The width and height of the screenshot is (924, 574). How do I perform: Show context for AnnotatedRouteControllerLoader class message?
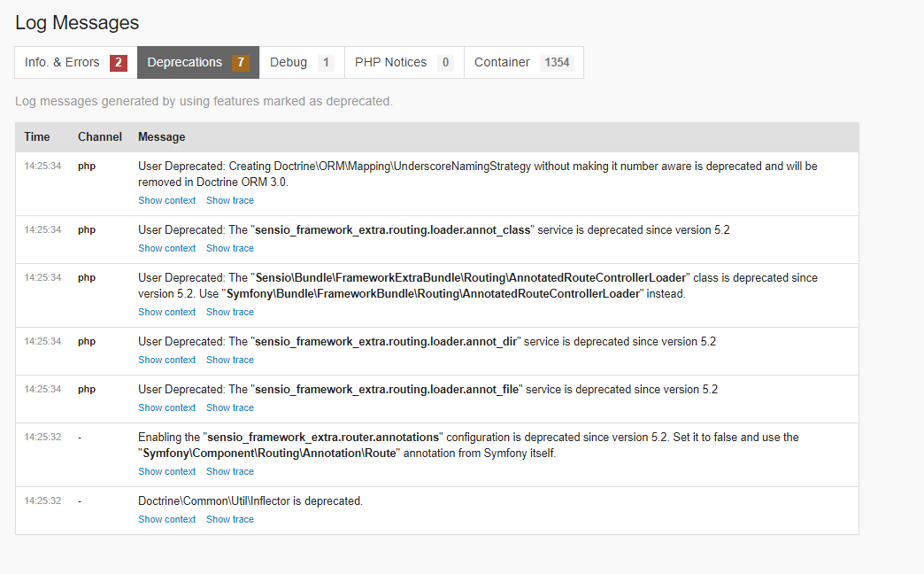tap(166, 312)
